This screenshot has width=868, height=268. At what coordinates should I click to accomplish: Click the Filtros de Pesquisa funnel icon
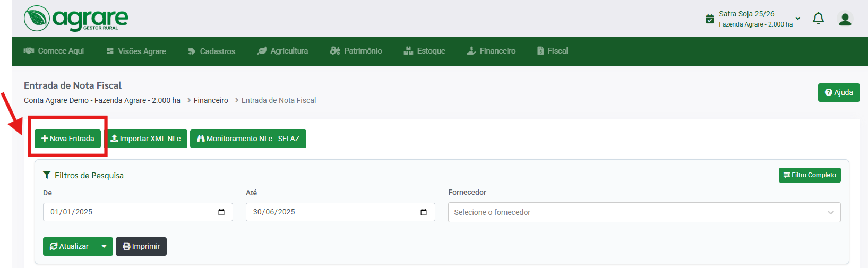point(47,175)
